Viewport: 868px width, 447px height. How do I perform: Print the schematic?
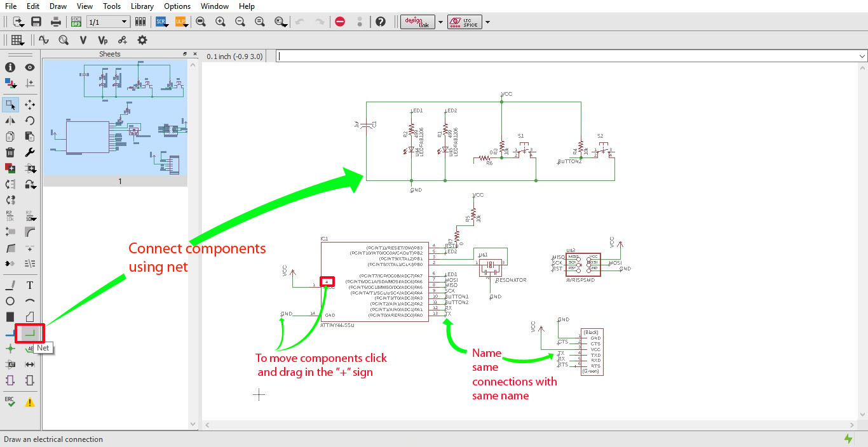tap(56, 22)
